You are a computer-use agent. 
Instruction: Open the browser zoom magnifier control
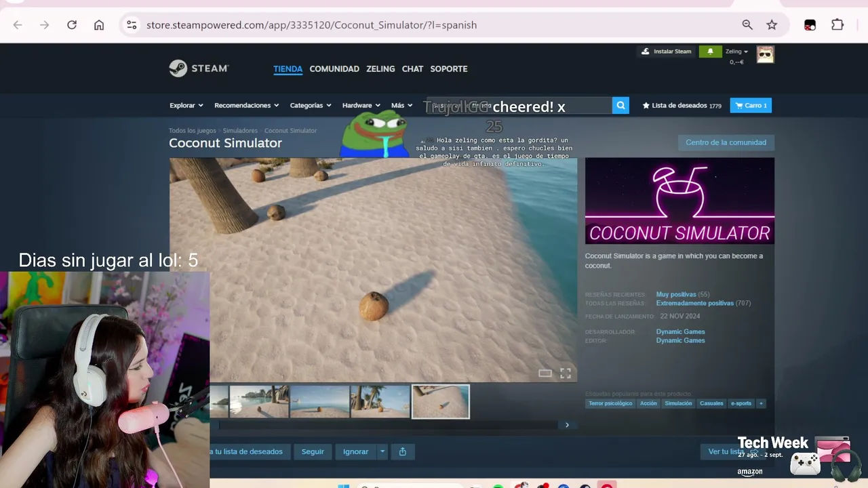(747, 25)
